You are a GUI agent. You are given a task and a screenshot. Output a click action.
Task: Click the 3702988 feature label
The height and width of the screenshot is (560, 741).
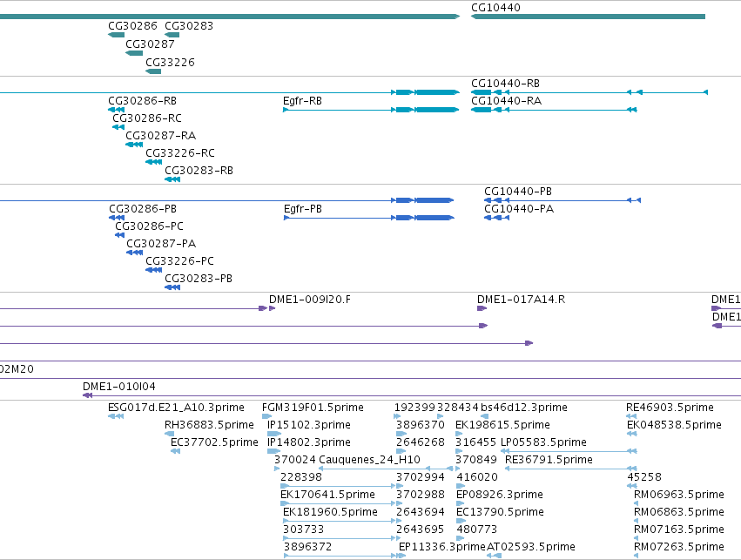(x=421, y=495)
